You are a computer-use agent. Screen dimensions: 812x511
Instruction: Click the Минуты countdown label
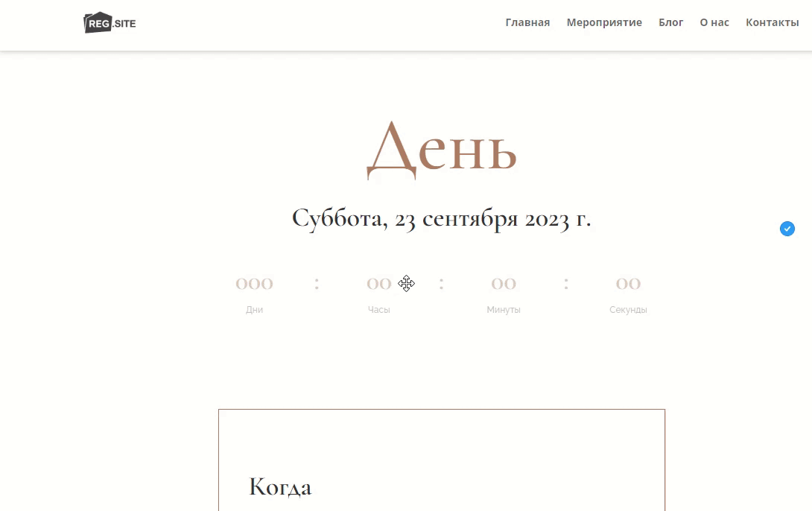pyautogui.click(x=504, y=310)
